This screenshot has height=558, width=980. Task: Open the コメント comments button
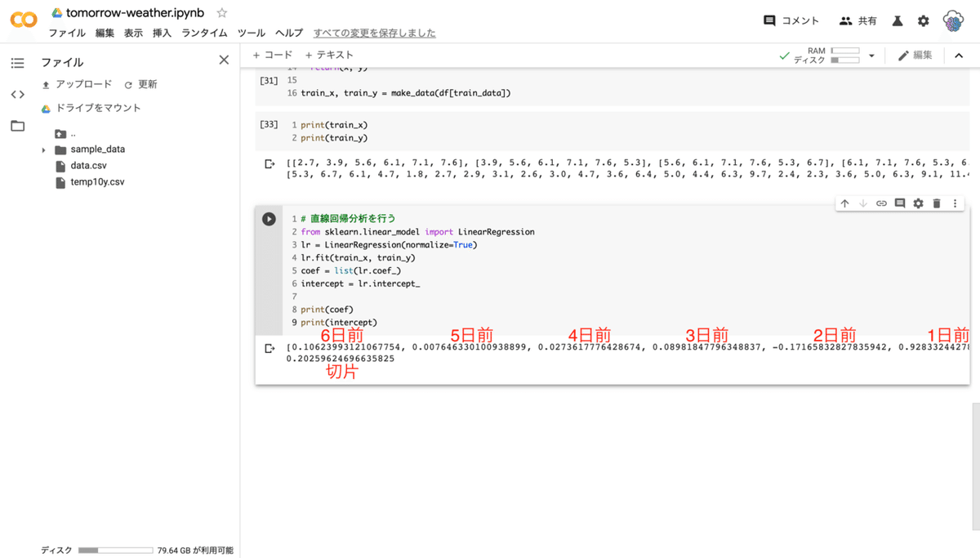tap(791, 21)
